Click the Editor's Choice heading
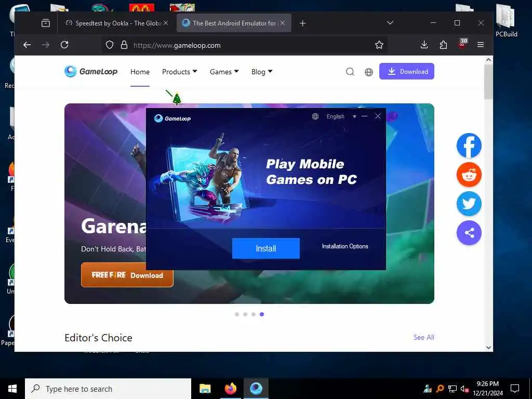 coord(98,338)
